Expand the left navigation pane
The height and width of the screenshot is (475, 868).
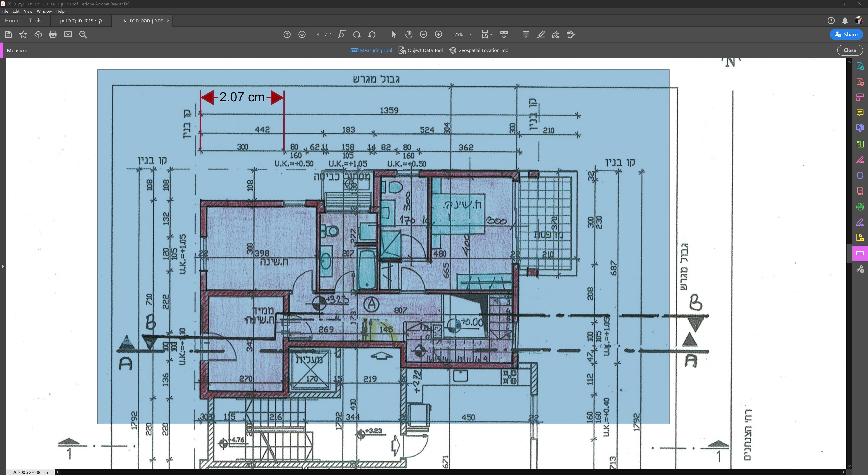3,267
